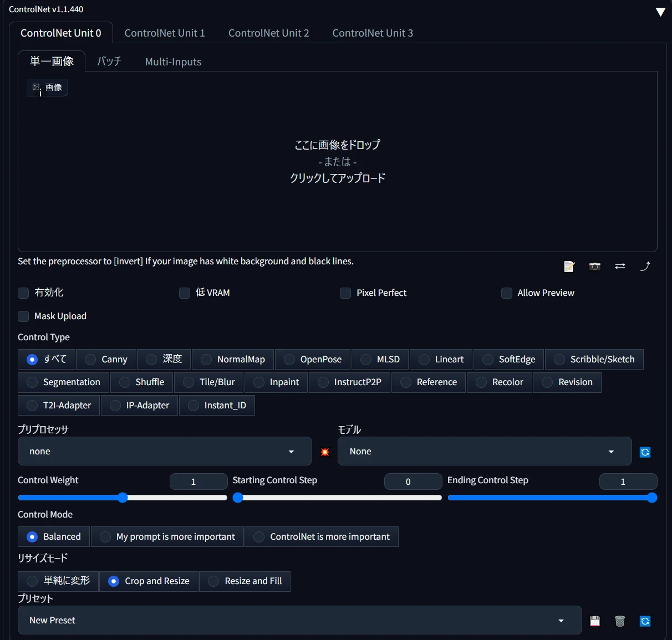Enable the 有効化 checkbox
Image resolution: width=672 pixels, height=640 pixels.
(23, 293)
